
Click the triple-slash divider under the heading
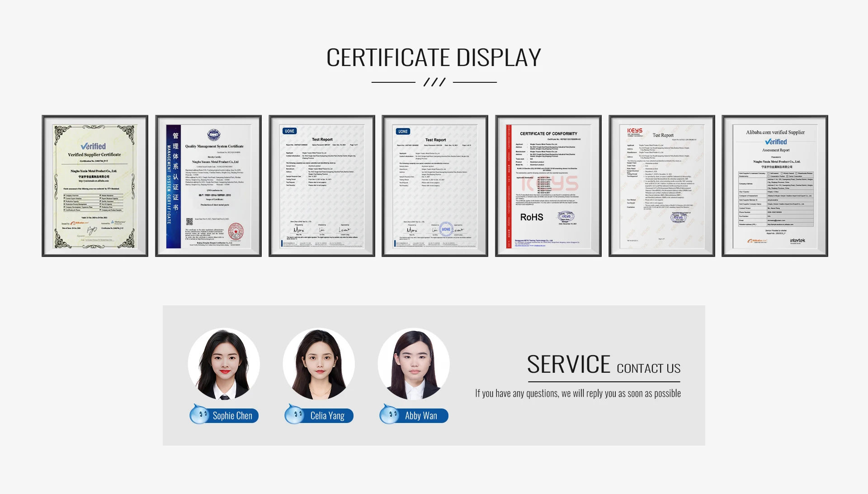[434, 82]
